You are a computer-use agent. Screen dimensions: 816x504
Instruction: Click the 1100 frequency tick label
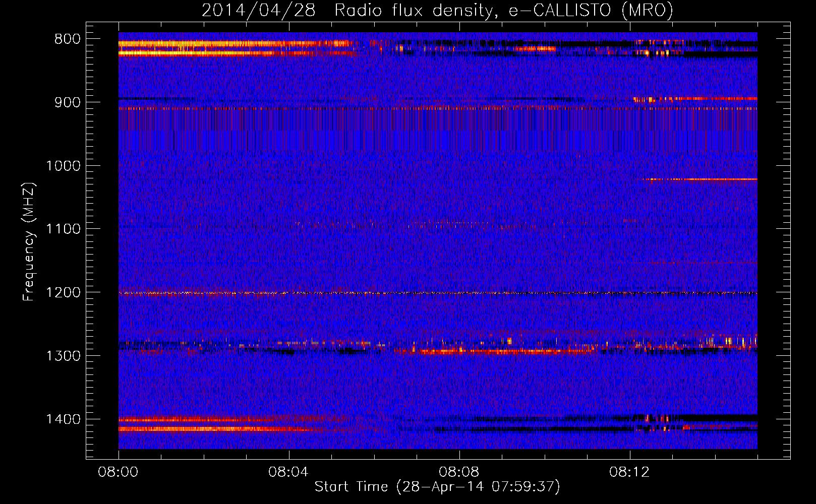(63, 229)
